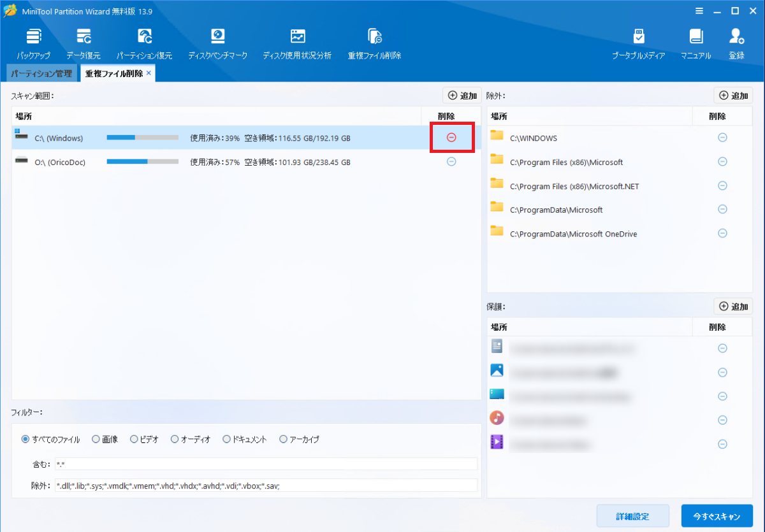The width and height of the screenshot is (765, 532).
Task: Remove Microsoft.NET folder exclusion
Action: [x=722, y=185]
